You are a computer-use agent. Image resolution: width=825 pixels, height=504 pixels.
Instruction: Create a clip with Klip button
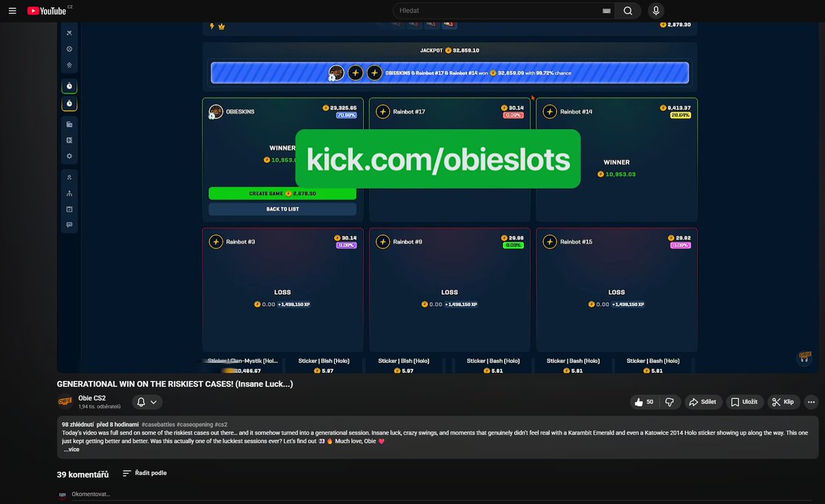point(784,402)
